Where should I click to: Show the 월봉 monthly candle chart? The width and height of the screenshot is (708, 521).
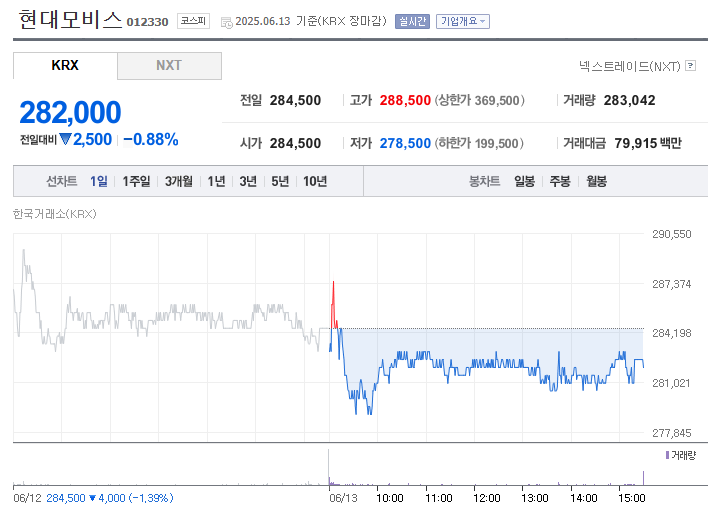point(596,181)
